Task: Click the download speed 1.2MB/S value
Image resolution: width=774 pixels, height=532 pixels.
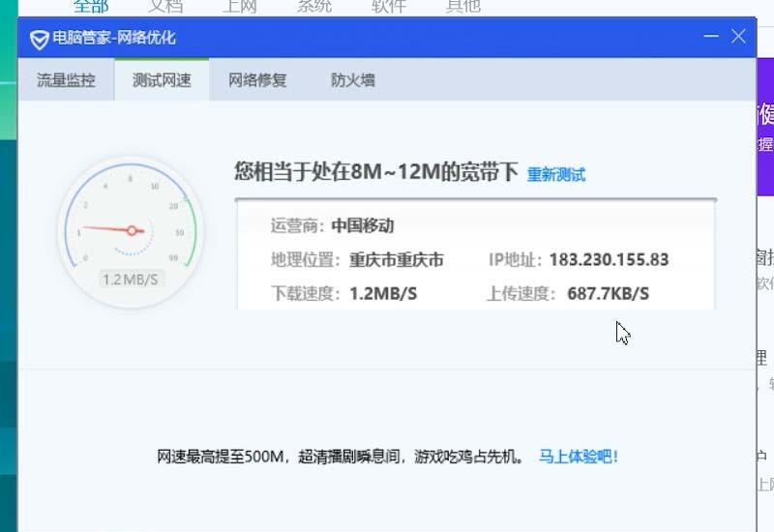Action: coord(383,294)
